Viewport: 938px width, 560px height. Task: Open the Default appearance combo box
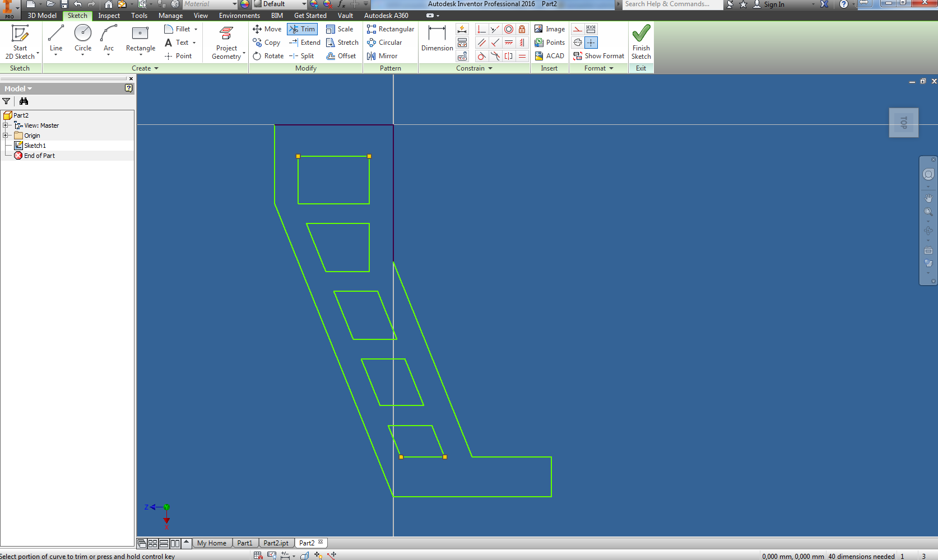click(279, 4)
